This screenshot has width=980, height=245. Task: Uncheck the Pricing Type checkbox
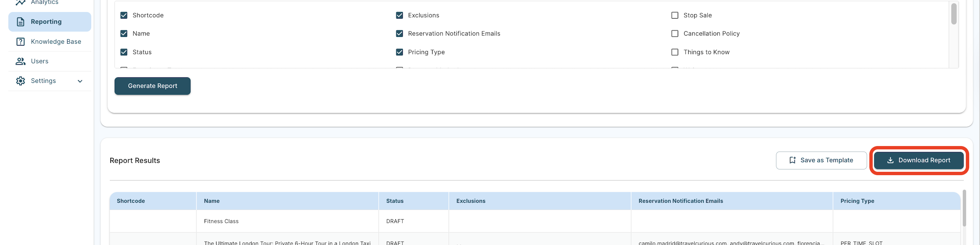pos(399,52)
